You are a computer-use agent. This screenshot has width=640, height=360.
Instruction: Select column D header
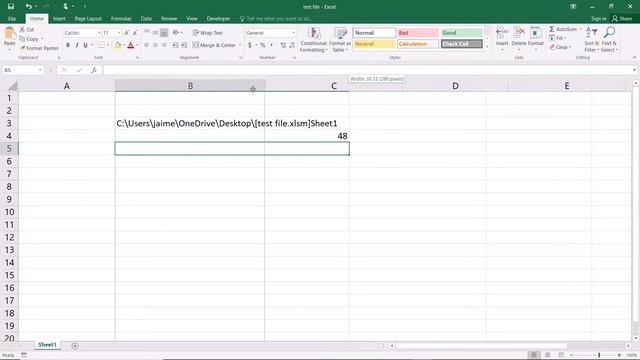coord(455,86)
